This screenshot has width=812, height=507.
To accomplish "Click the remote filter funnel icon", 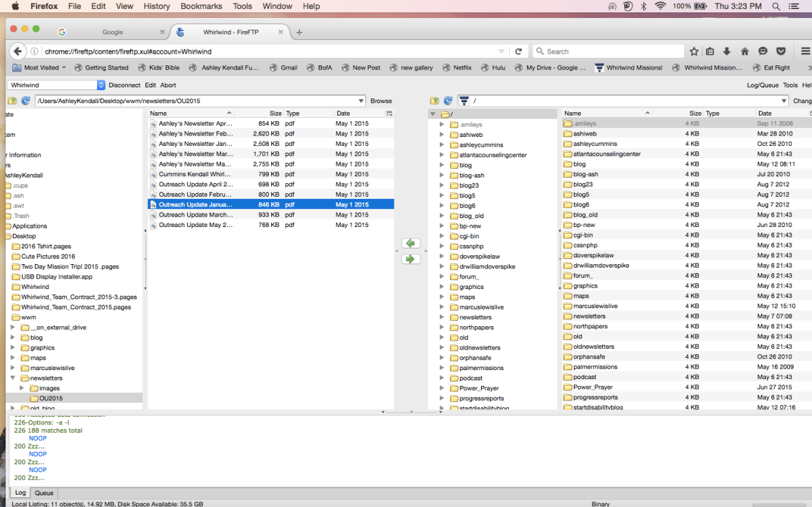I will pyautogui.click(x=464, y=101).
